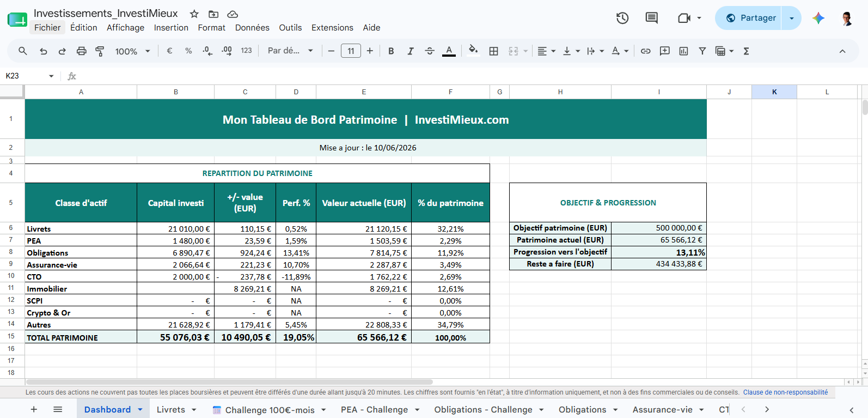Click the Partager share button
The height and width of the screenshot is (418, 868).
coord(751,18)
